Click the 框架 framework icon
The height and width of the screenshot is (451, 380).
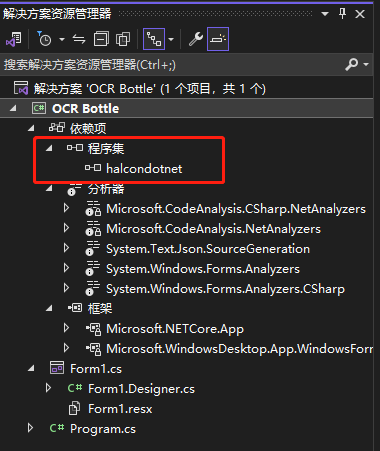[x=75, y=308]
